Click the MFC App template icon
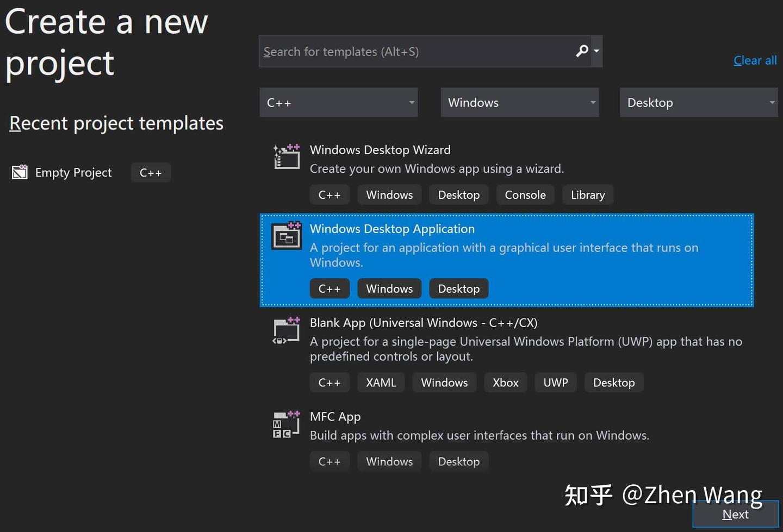783x532 pixels. coord(286,424)
